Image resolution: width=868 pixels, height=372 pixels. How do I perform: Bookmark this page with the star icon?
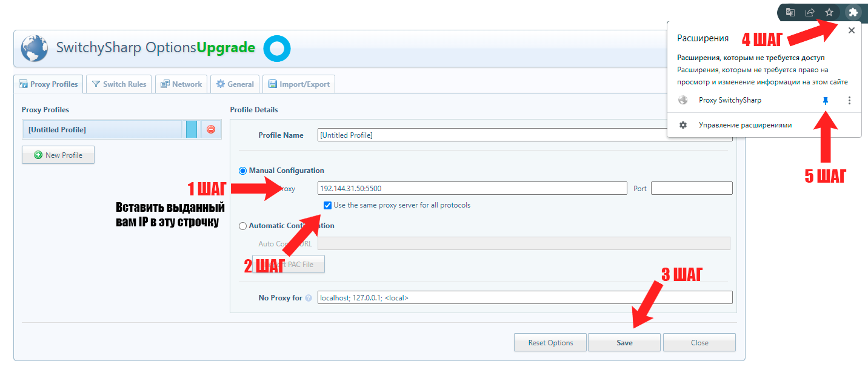829,12
